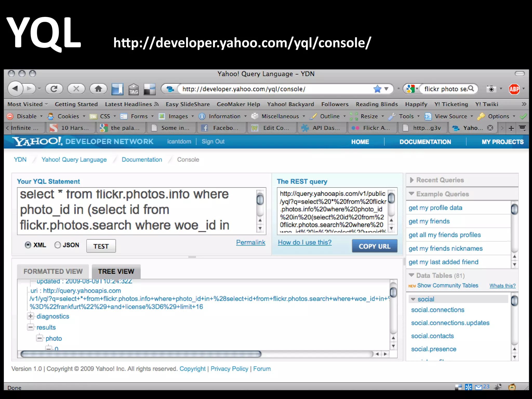This screenshot has width=532, height=399.
Task: Open a new tab with plus icon
Action: coord(511,128)
